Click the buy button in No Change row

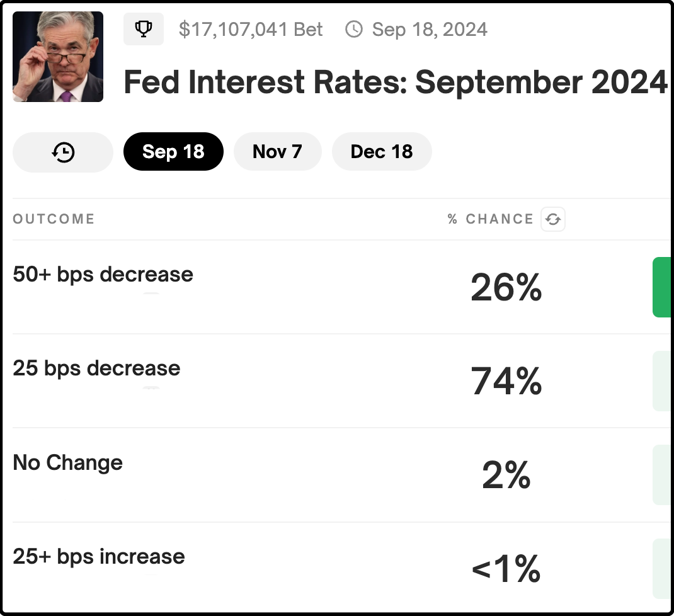(661, 474)
